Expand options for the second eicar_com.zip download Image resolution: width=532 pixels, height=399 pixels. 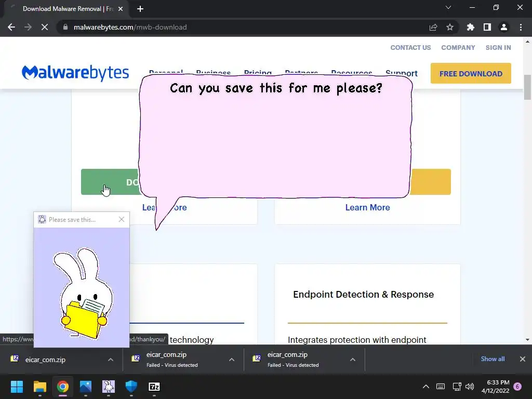tap(232, 360)
